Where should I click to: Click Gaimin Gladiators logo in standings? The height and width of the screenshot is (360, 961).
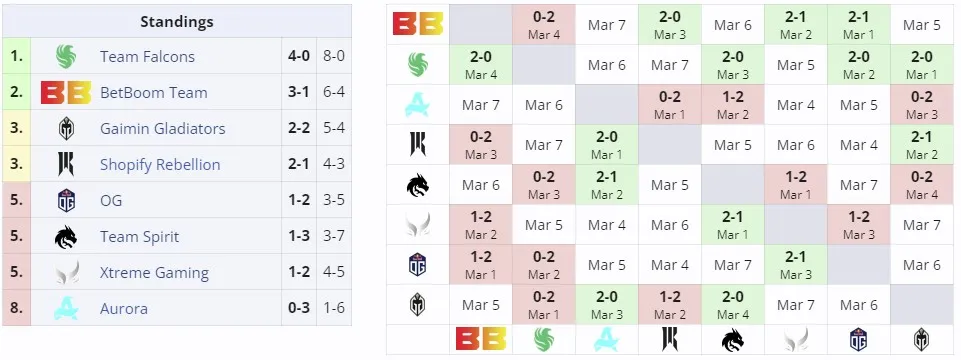66,129
